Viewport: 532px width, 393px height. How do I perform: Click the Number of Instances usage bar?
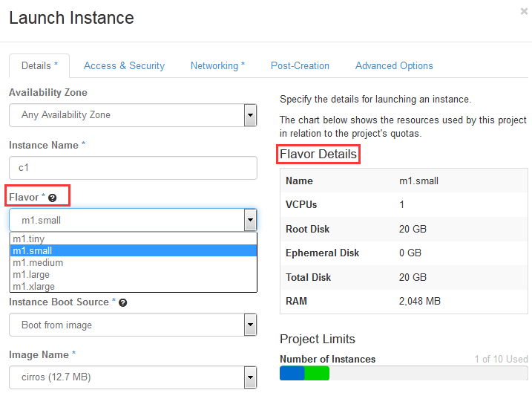point(404,373)
